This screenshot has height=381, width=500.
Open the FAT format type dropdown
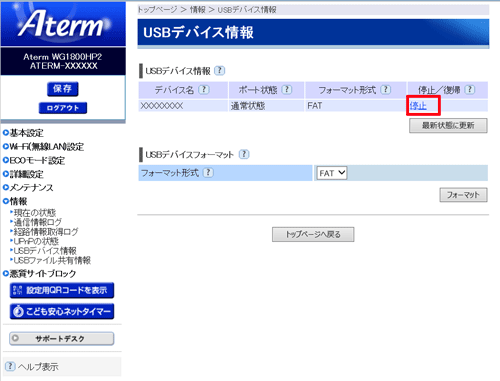(x=332, y=173)
